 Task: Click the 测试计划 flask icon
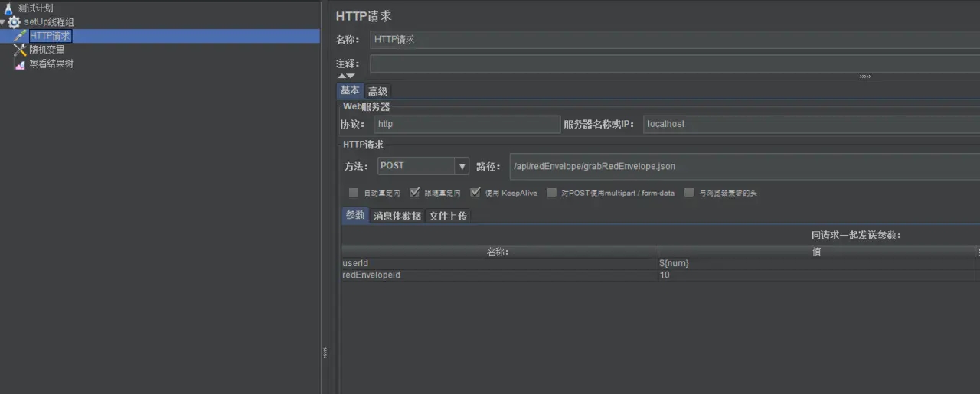(x=9, y=8)
